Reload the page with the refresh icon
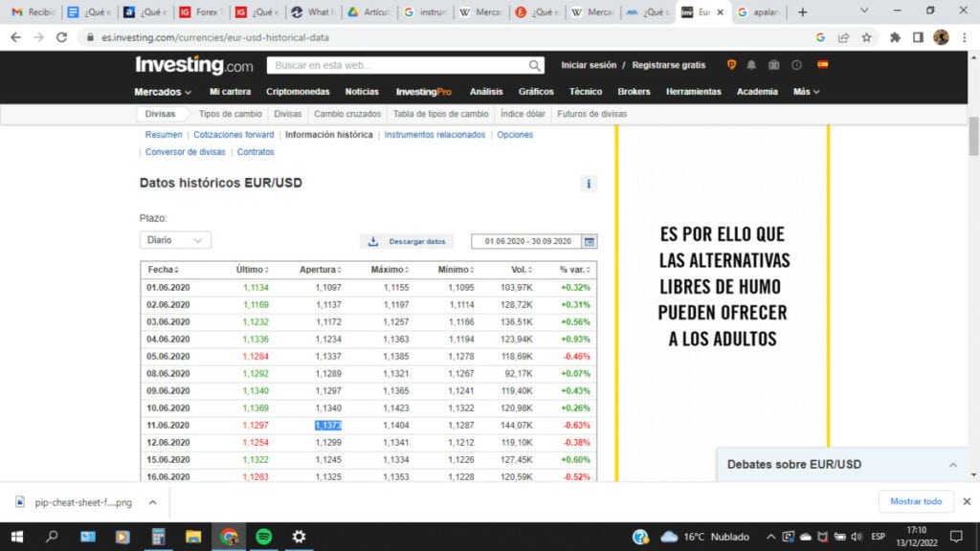Image resolution: width=980 pixels, height=551 pixels. [61, 37]
